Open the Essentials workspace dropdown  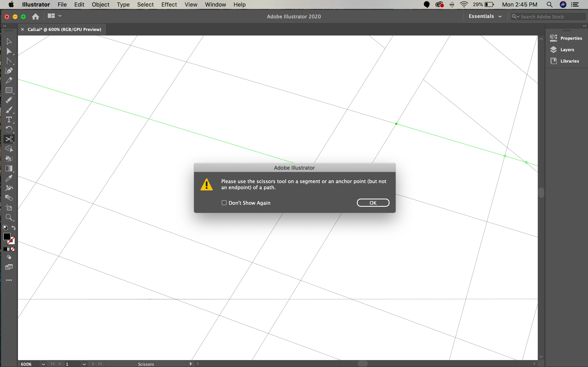485,16
